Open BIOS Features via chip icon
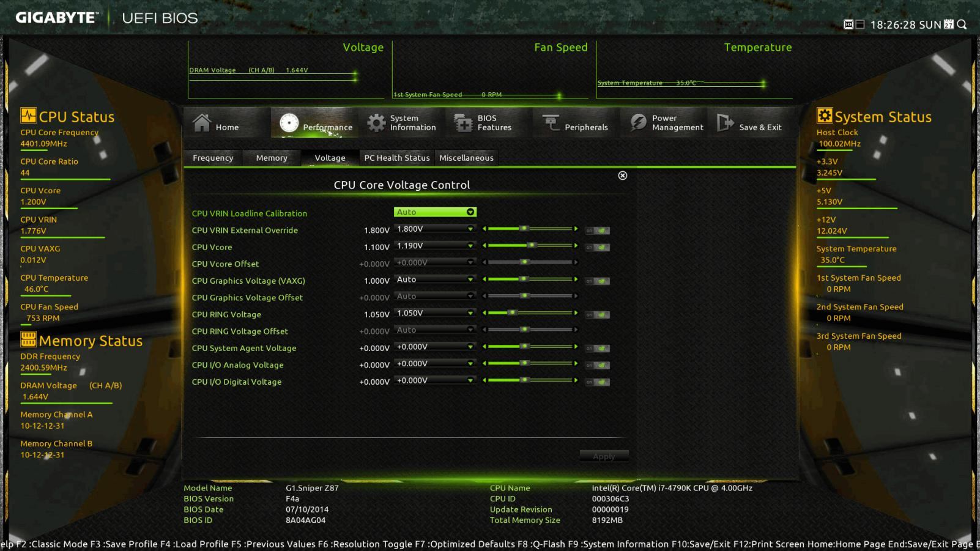Image resolution: width=980 pixels, height=551 pixels. click(x=463, y=123)
